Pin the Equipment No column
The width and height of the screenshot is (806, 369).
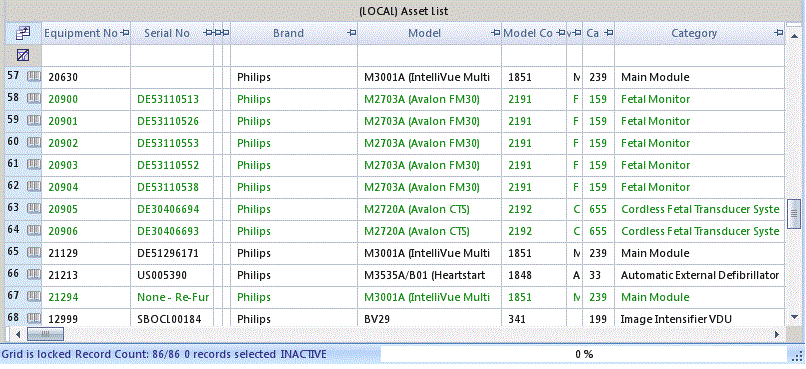pos(124,33)
